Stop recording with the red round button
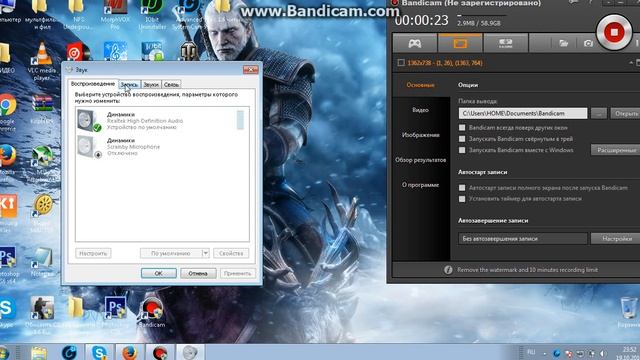Image resolution: width=640 pixels, height=360 pixels. [x=614, y=32]
